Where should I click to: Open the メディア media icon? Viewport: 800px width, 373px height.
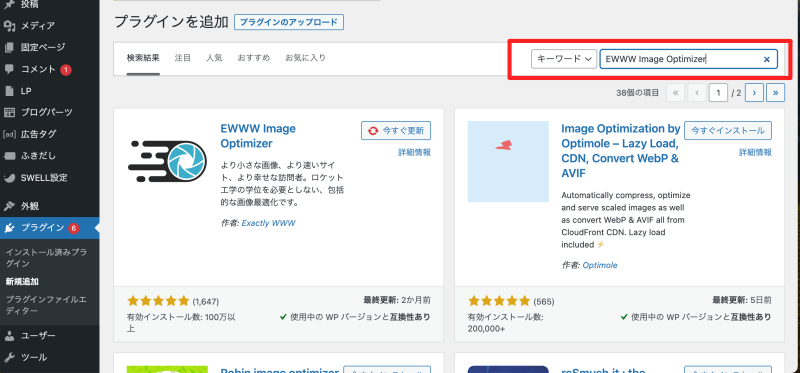[x=9, y=26]
